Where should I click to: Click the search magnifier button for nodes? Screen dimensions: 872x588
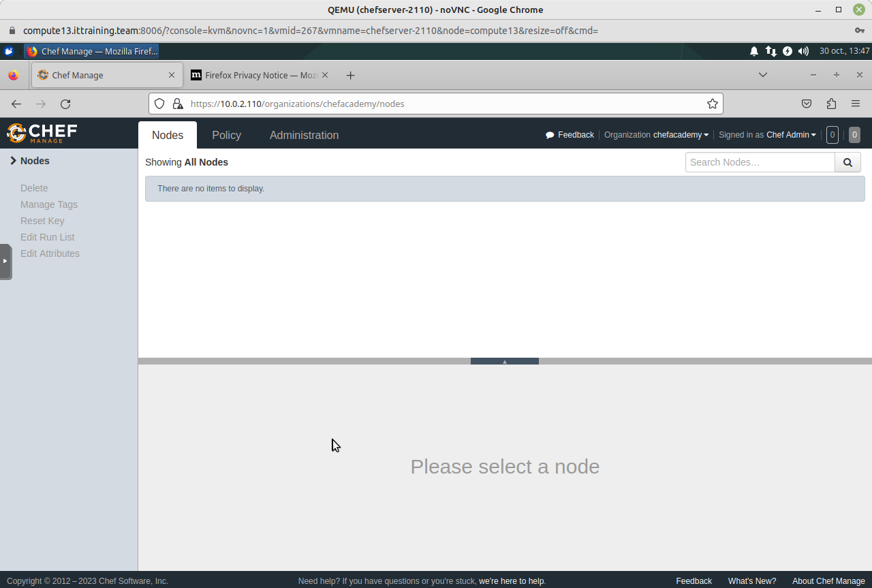847,162
